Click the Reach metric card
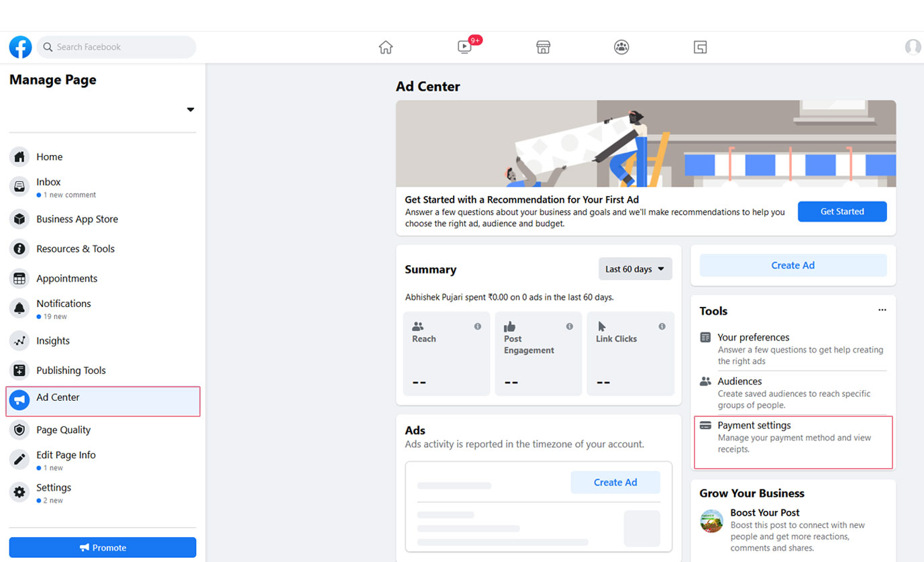 click(446, 353)
